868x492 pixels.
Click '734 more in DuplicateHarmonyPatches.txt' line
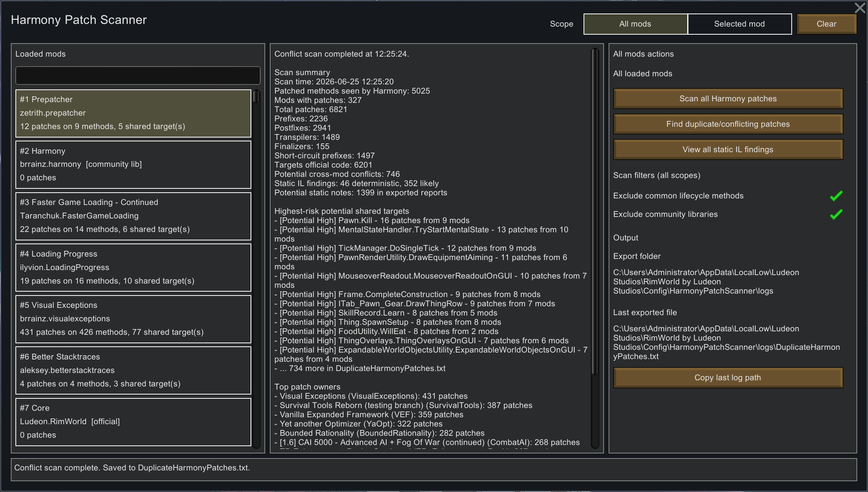(360, 368)
